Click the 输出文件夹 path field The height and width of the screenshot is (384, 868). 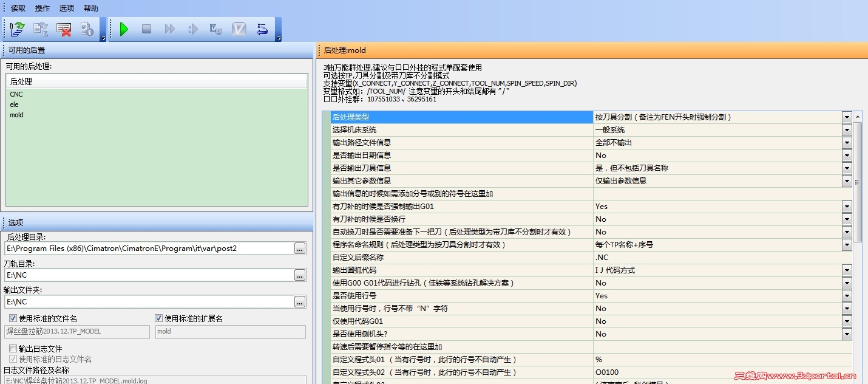[148, 302]
